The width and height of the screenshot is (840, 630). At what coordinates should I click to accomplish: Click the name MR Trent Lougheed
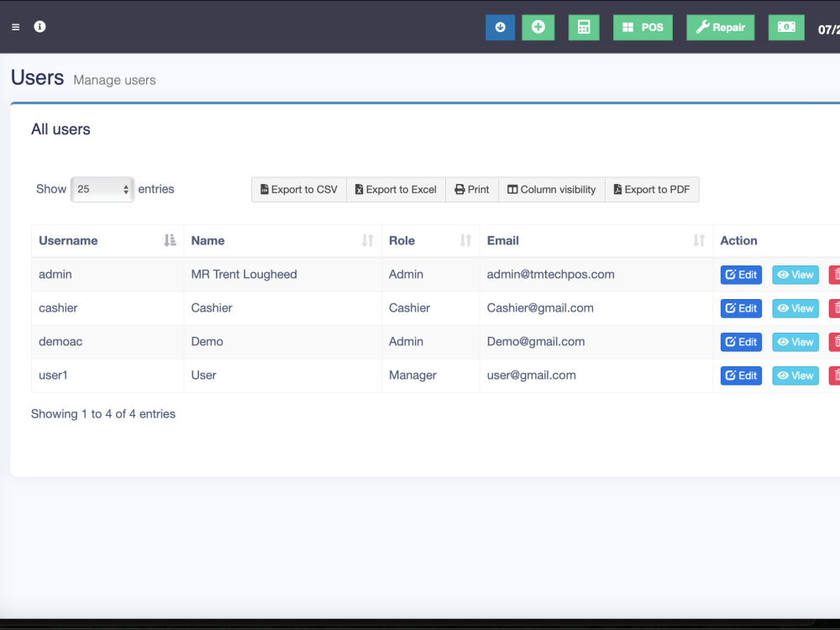244,275
